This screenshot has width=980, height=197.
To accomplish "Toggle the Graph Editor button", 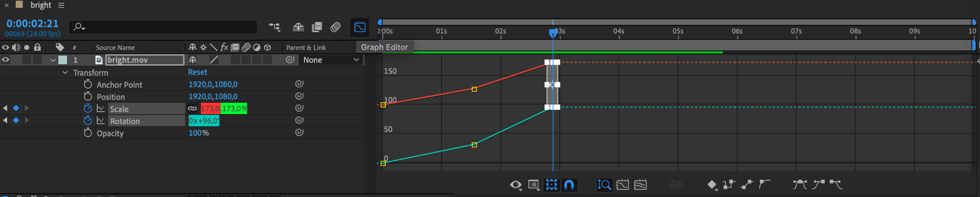I will [359, 27].
